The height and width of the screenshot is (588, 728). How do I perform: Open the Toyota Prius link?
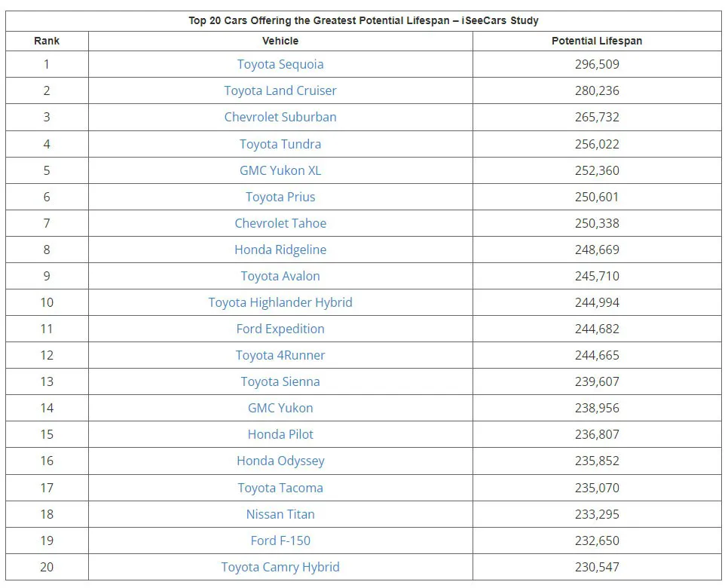(x=280, y=197)
